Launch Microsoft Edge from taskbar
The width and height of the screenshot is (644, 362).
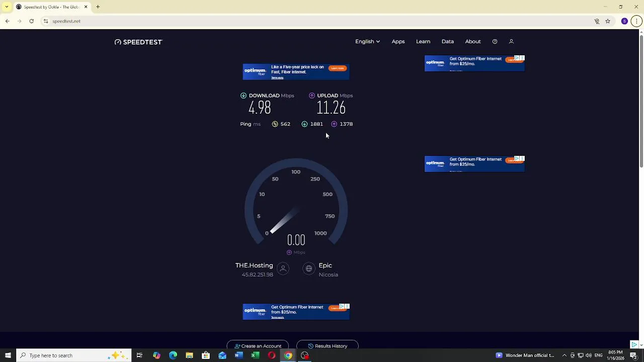pos(173,355)
